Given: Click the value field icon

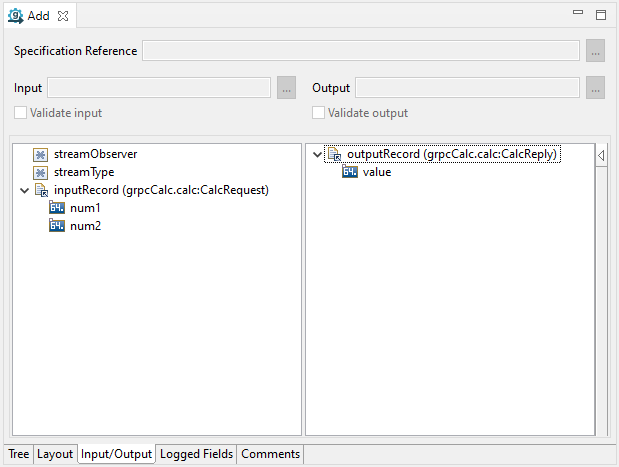Looking at the screenshot, I should (x=350, y=172).
